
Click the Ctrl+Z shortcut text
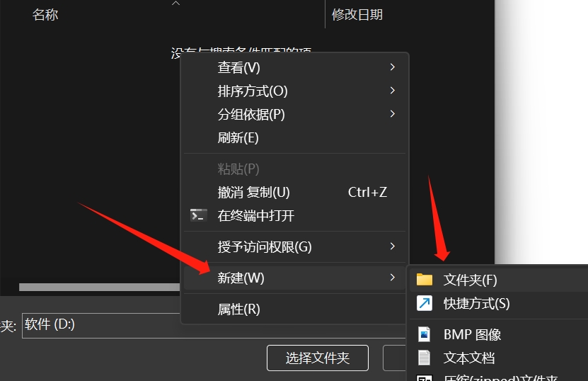pos(367,192)
